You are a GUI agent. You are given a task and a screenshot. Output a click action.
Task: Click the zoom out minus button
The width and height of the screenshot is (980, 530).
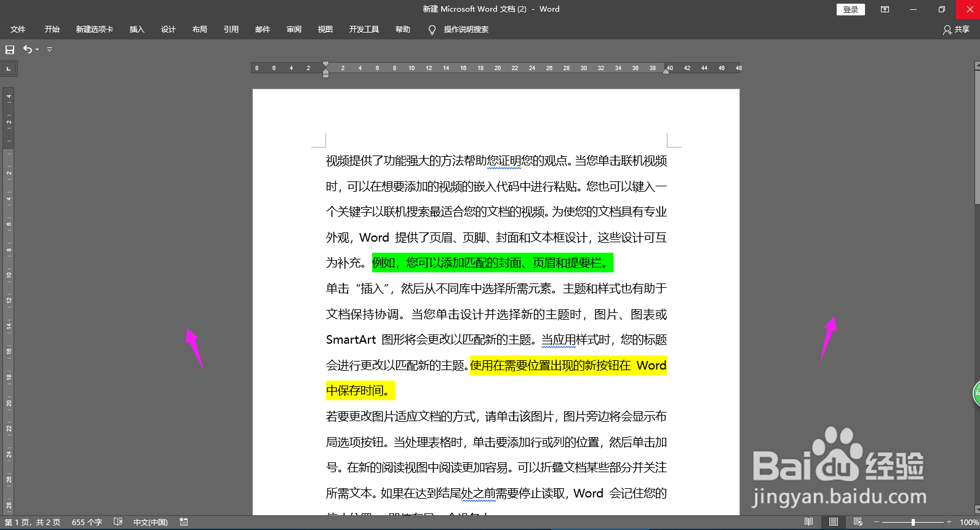877,522
